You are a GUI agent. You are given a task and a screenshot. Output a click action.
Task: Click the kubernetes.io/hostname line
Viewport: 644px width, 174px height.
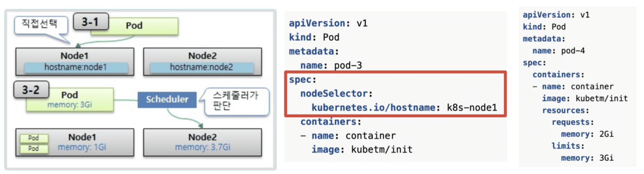coord(404,107)
